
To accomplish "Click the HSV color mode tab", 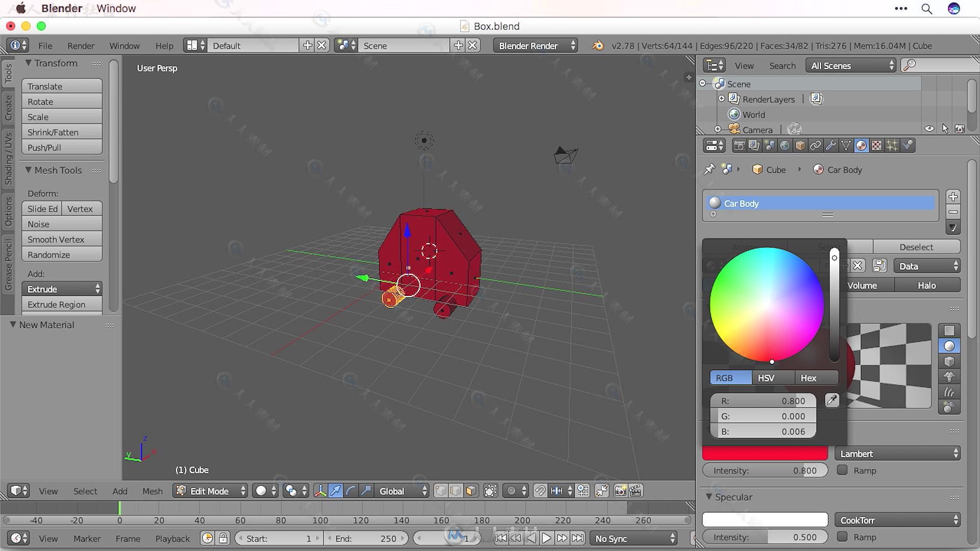I will tap(767, 378).
